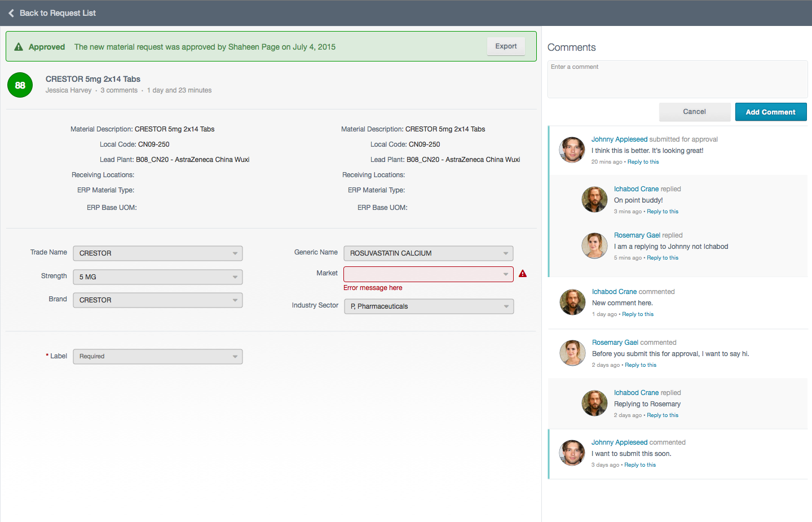
Task: Cancel the comment entry
Action: click(694, 112)
